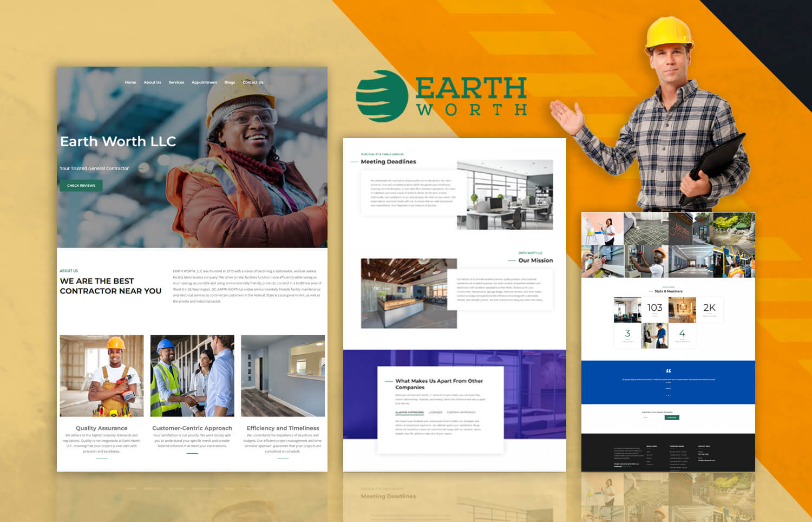The width and height of the screenshot is (812, 522).
Task: Select the ALWAYS IMPROVING tab
Action: pyautogui.click(x=409, y=412)
